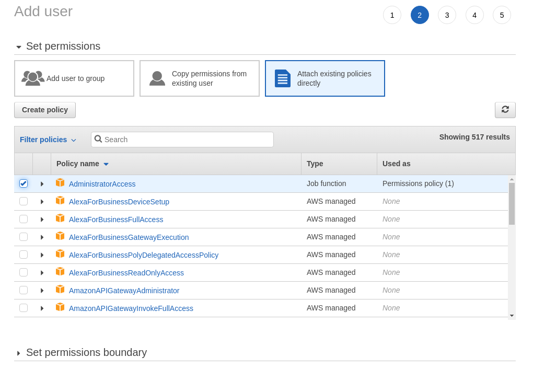Click the orange box icon beside AdministratorAccess
Screen dimensions: 533x392
coord(60,183)
